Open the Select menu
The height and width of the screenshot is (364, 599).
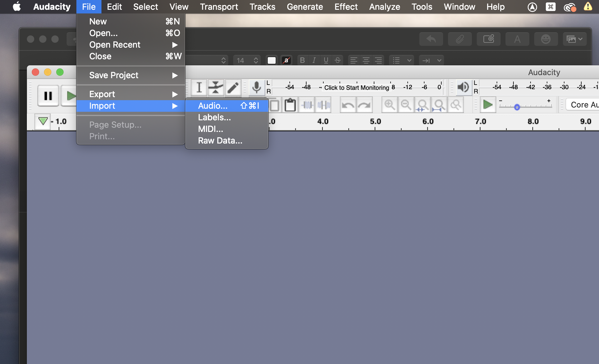pos(145,7)
